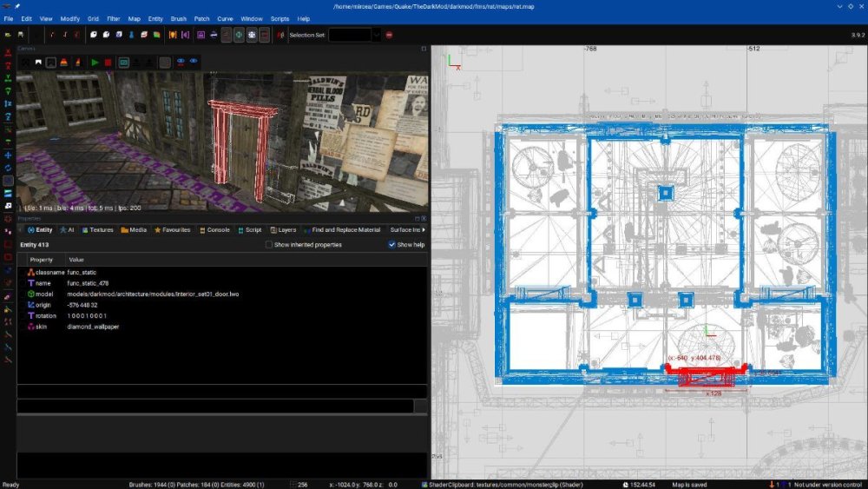Select the skin diamond_wallpaper row
This screenshot has height=489, width=868.
coord(222,327)
